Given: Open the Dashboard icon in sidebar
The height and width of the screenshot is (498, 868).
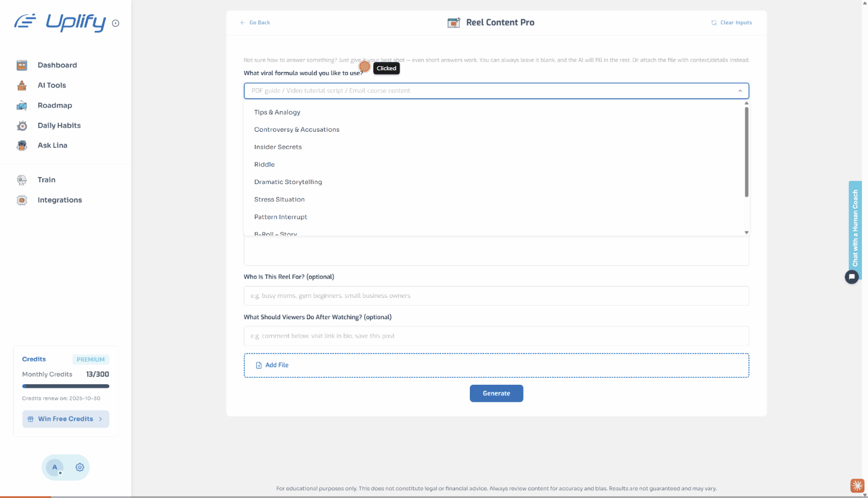Looking at the screenshot, I should 22,65.
